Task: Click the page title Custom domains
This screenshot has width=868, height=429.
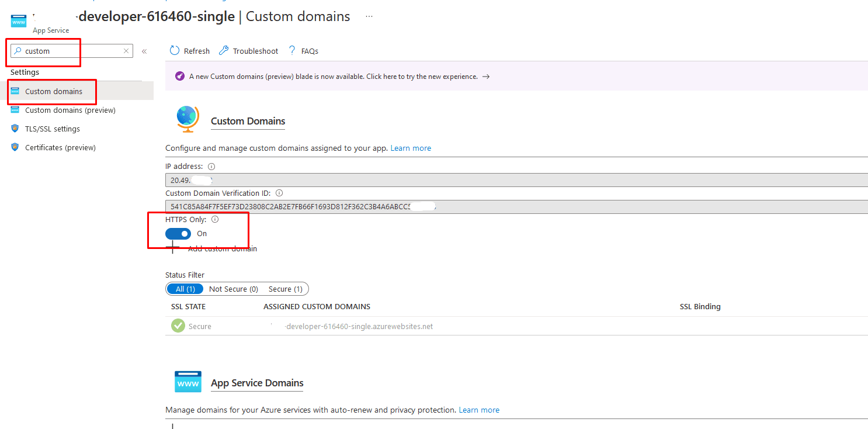Action: pyautogui.click(x=298, y=16)
